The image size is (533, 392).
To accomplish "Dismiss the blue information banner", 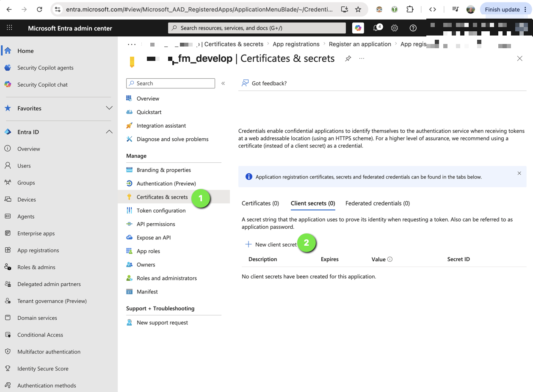I will coord(519,173).
